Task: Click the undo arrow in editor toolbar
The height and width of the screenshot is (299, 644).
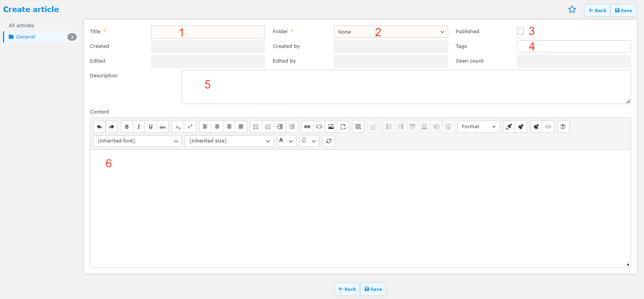Action: 99,127
